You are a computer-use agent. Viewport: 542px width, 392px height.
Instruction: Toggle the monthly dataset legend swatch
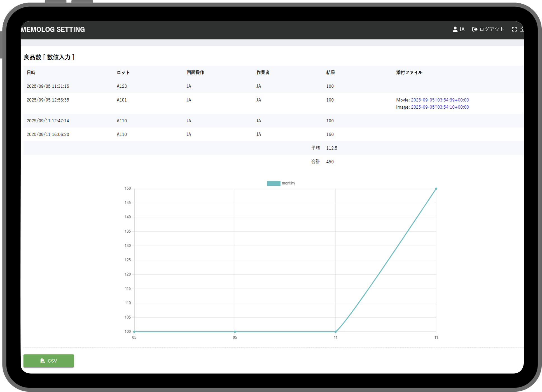click(274, 183)
